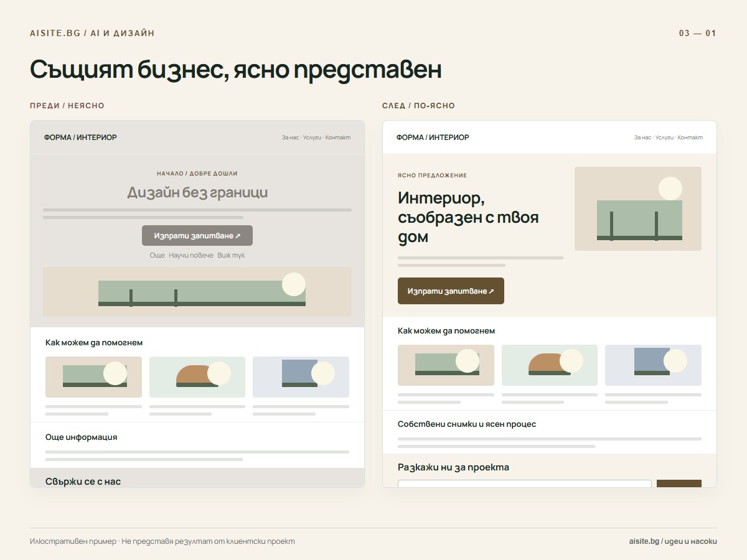Image resolution: width=747 pixels, height=560 pixels.
Task: Click the 'ФОРМА / ИНТЕРИОР' logo in the right mockup
Action: click(433, 138)
